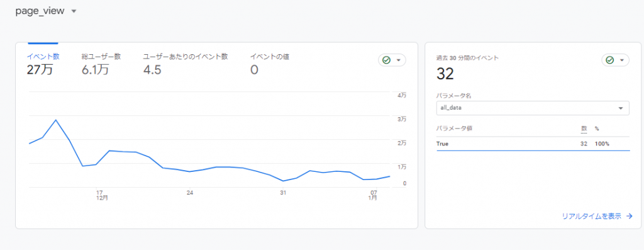This screenshot has height=250, width=644.
Task: Click the 過去 30 分間のイベント count 32
Action: [x=445, y=74]
